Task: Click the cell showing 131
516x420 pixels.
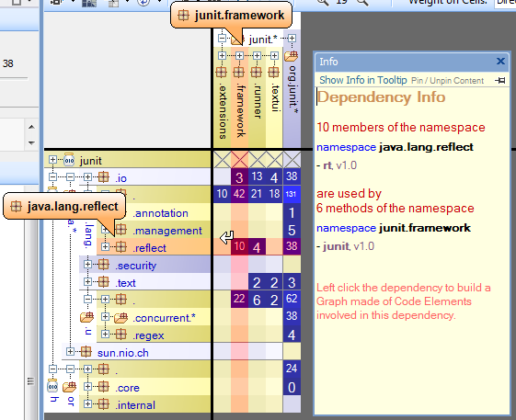Action: coord(292,194)
